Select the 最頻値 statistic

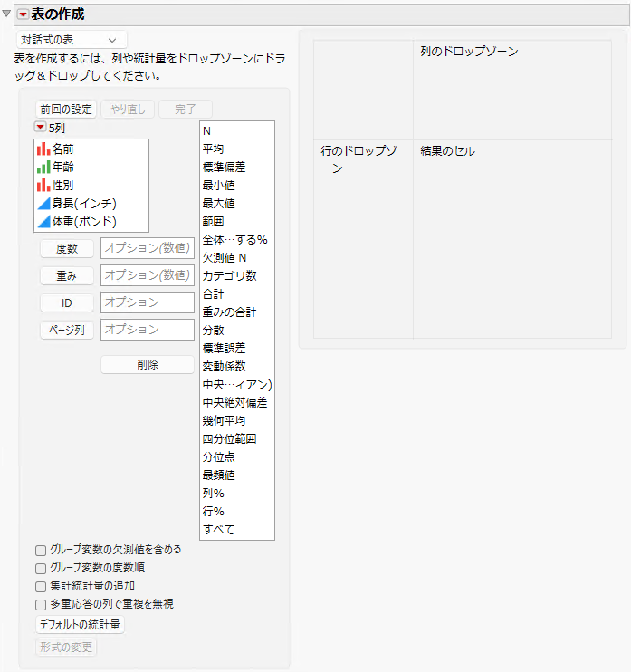click(237, 475)
